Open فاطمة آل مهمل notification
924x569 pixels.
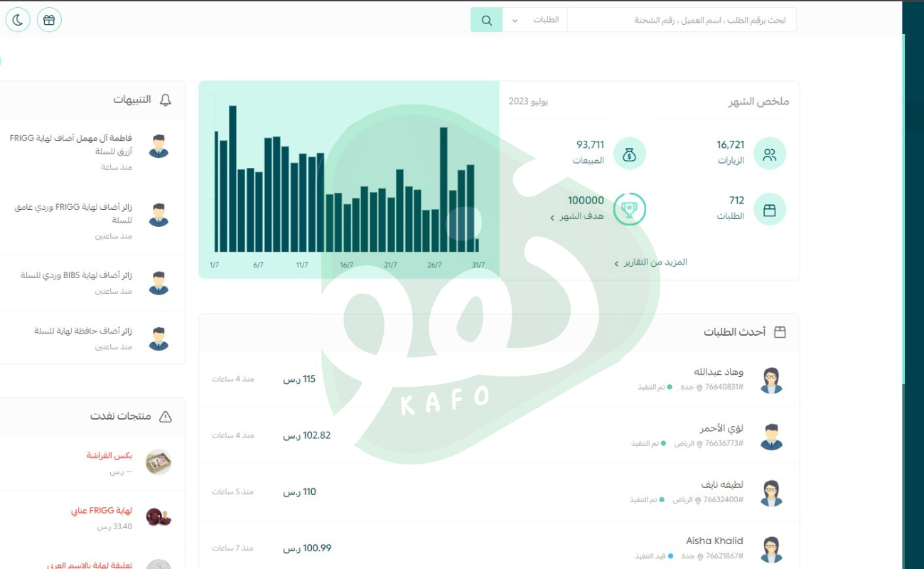(71, 144)
